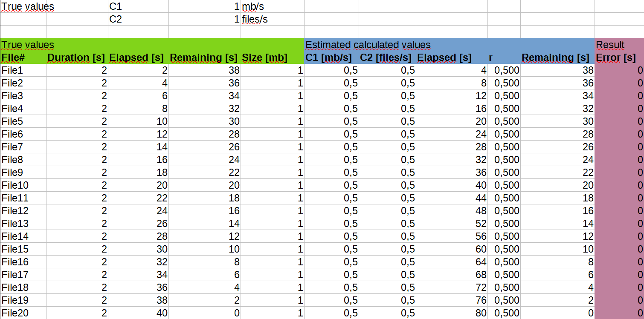Click the 'r' column header
This screenshot has width=644, height=319.
504,57
